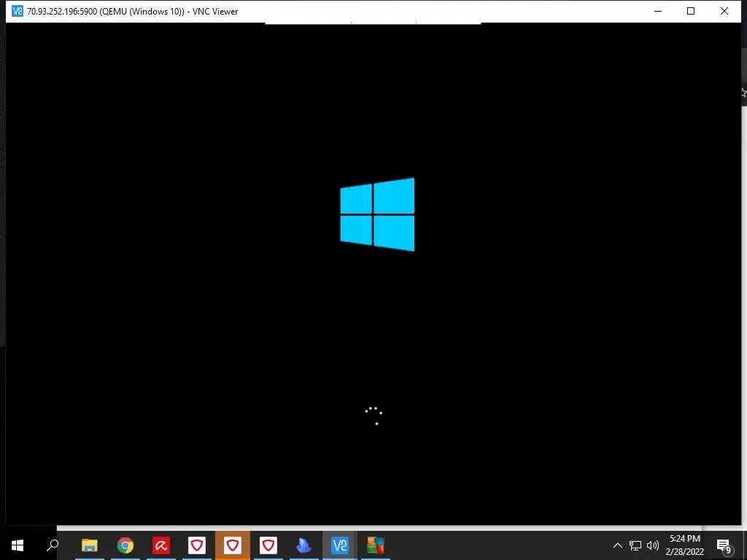Open clock showing 5:24 PM

pos(684,545)
